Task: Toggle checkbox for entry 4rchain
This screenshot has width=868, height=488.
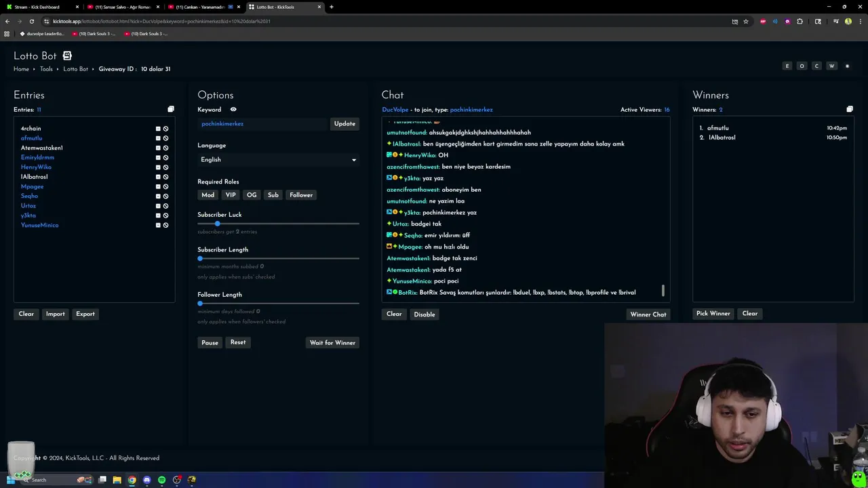Action: (158, 129)
